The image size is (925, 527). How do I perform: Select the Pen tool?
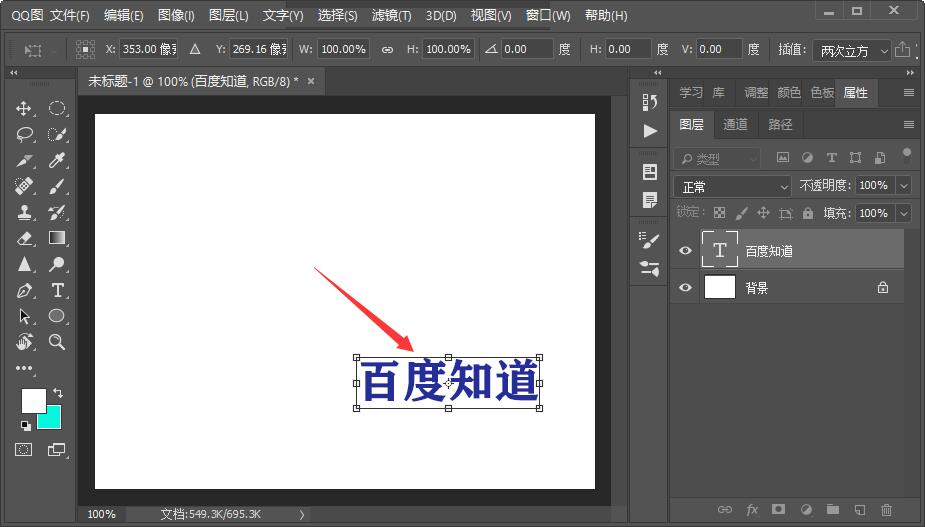[24, 290]
